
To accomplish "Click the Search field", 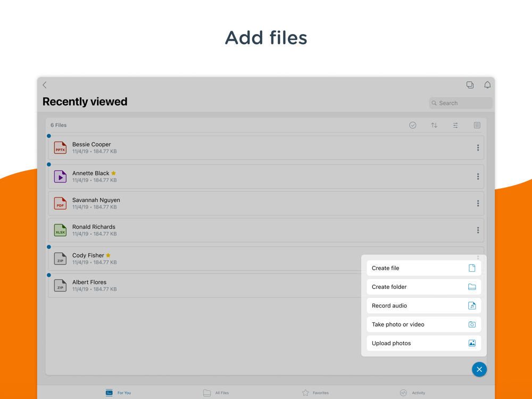I will [x=461, y=103].
